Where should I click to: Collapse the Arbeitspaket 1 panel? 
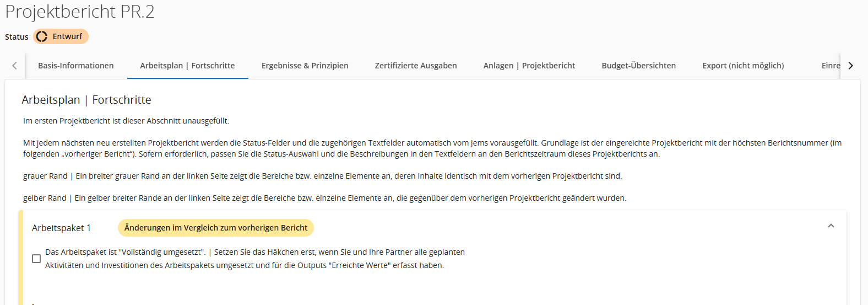[x=831, y=226]
